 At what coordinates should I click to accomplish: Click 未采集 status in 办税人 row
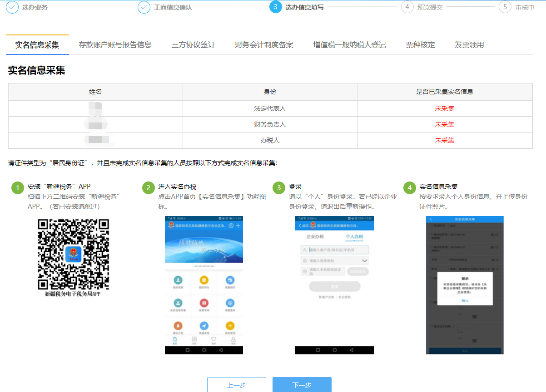pyautogui.click(x=445, y=140)
